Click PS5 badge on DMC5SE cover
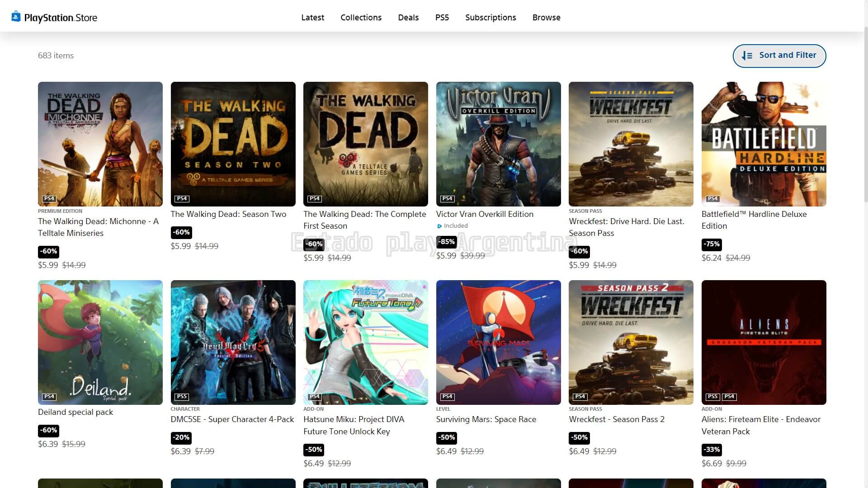 [182, 397]
